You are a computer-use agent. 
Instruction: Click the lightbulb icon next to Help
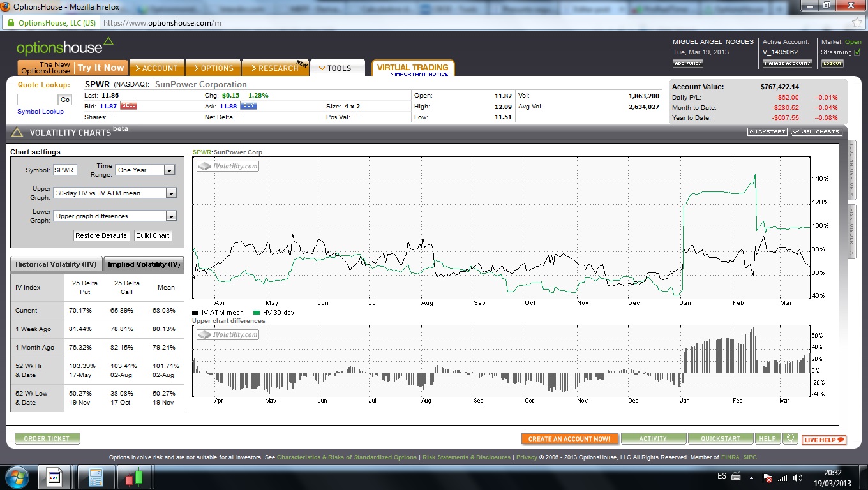tap(791, 439)
